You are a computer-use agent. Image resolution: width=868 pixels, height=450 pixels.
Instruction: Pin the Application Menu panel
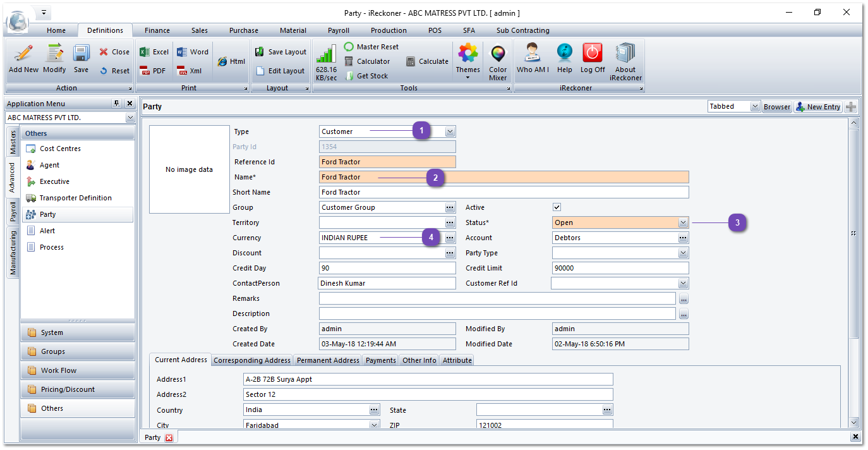pyautogui.click(x=116, y=104)
